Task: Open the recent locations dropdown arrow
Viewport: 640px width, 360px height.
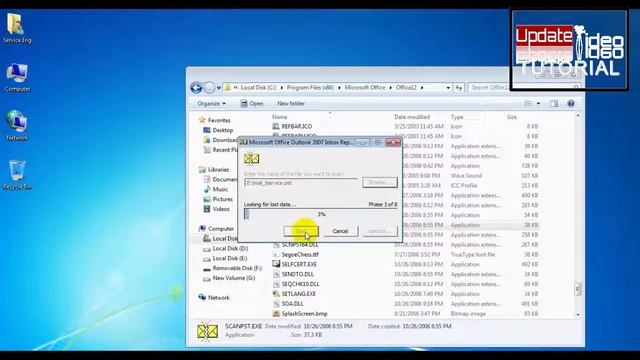Action: click(x=219, y=88)
